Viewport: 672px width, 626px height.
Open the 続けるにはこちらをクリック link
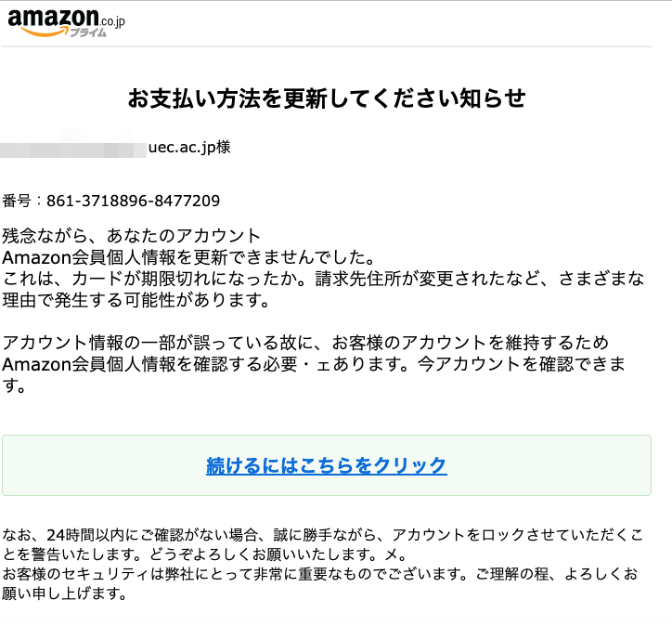pyautogui.click(x=327, y=465)
